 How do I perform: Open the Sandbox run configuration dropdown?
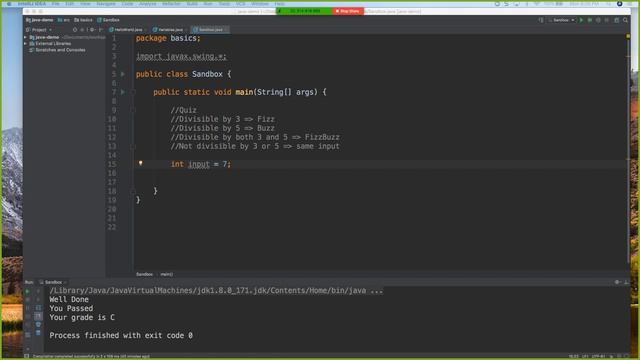562,20
